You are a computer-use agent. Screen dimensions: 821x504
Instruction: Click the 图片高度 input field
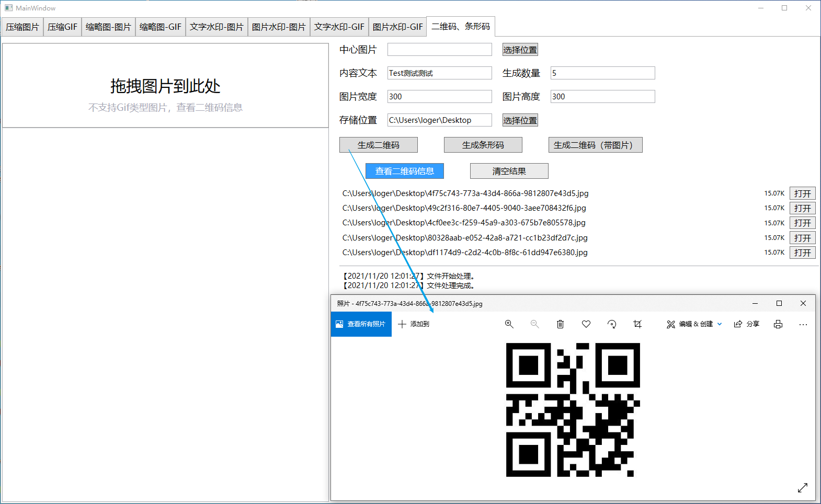[x=603, y=96]
